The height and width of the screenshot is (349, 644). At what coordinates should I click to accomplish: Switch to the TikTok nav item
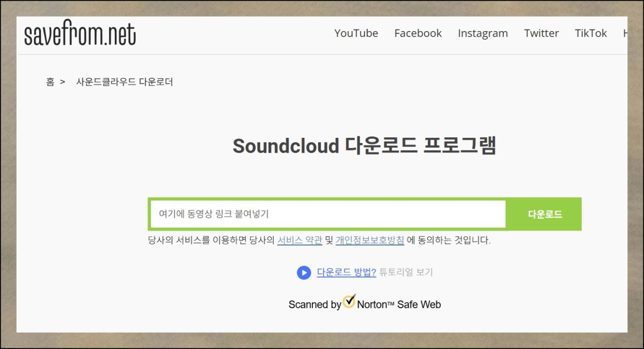[591, 33]
